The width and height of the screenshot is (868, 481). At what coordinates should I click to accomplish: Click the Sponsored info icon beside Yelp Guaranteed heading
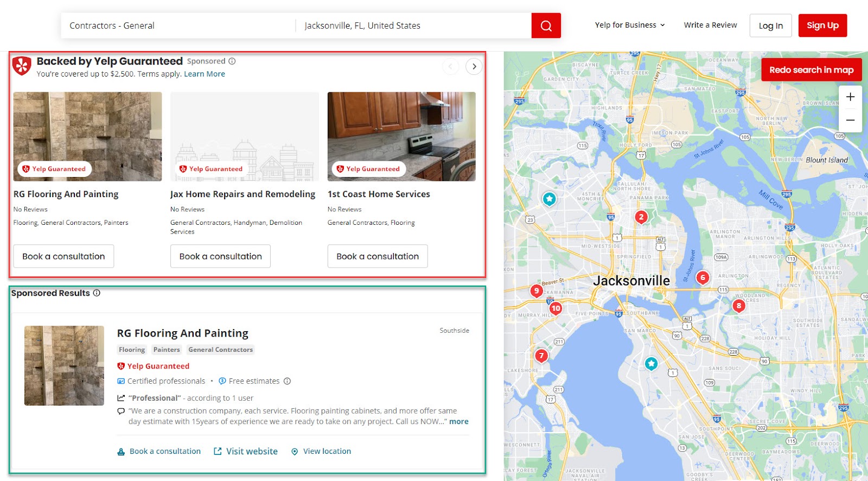tap(232, 61)
